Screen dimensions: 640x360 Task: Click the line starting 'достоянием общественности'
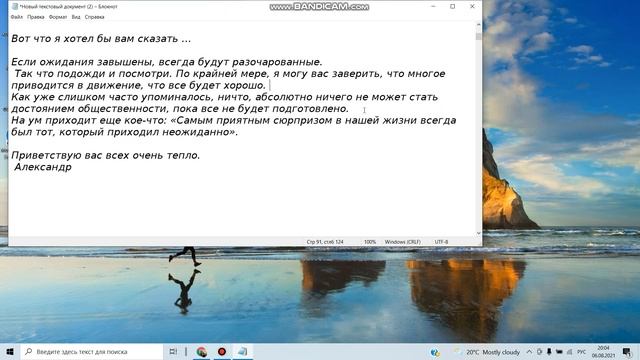pyautogui.click(x=180, y=109)
